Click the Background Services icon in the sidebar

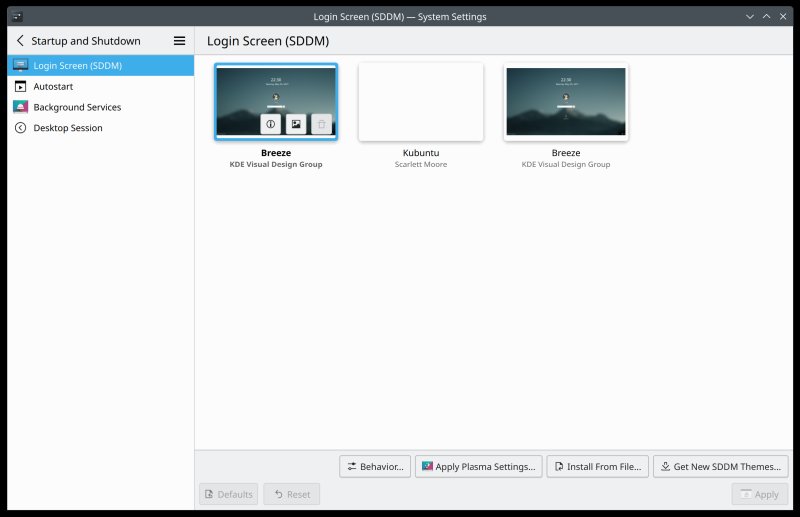20,107
